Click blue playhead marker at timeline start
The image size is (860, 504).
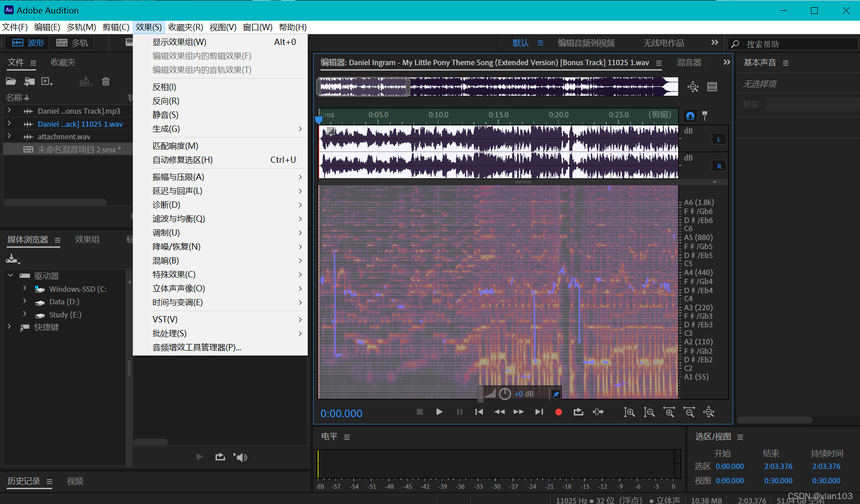pos(319,120)
